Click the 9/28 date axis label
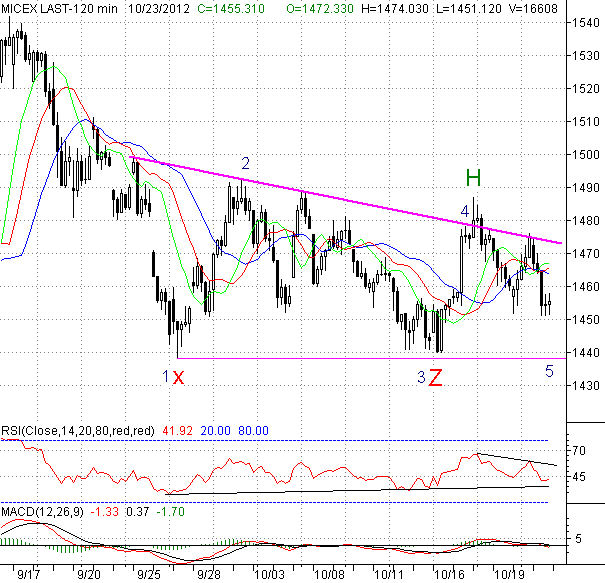This screenshot has height=583, width=605. coord(208,575)
